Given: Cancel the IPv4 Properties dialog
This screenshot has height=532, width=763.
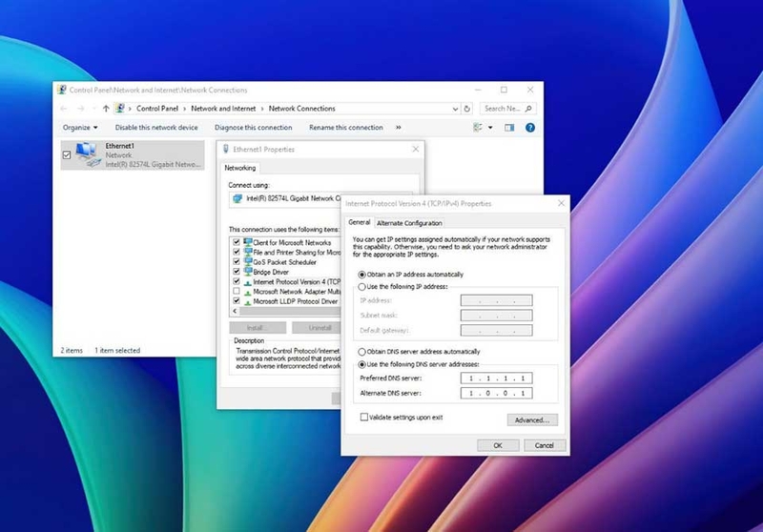Looking at the screenshot, I should (x=545, y=445).
